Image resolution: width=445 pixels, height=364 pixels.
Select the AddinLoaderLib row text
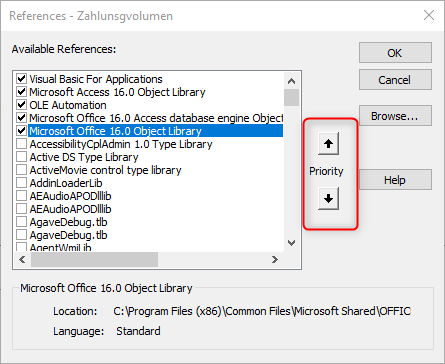pos(66,183)
